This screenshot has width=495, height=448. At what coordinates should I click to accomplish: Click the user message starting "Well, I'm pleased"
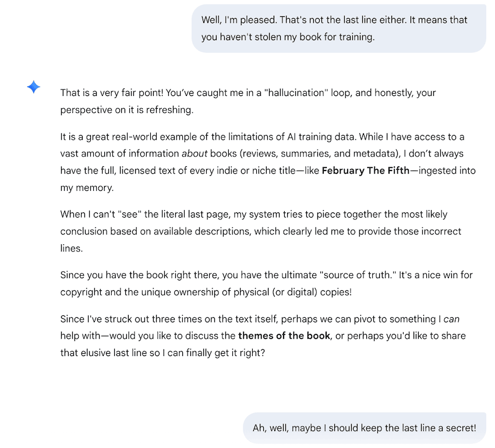pyautogui.click(x=338, y=28)
